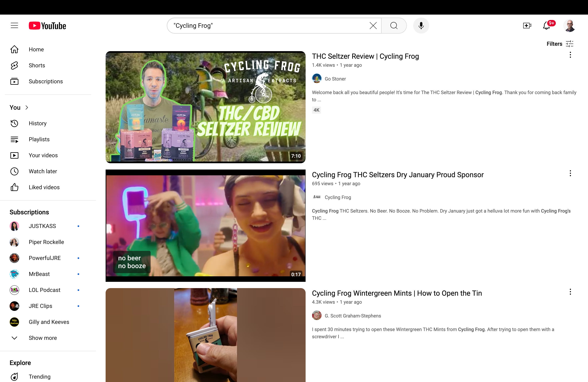Open Cycling Frog Dry January video title
This screenshot has width=588, height=382.
pyautogui.click(x=398, y=174)
